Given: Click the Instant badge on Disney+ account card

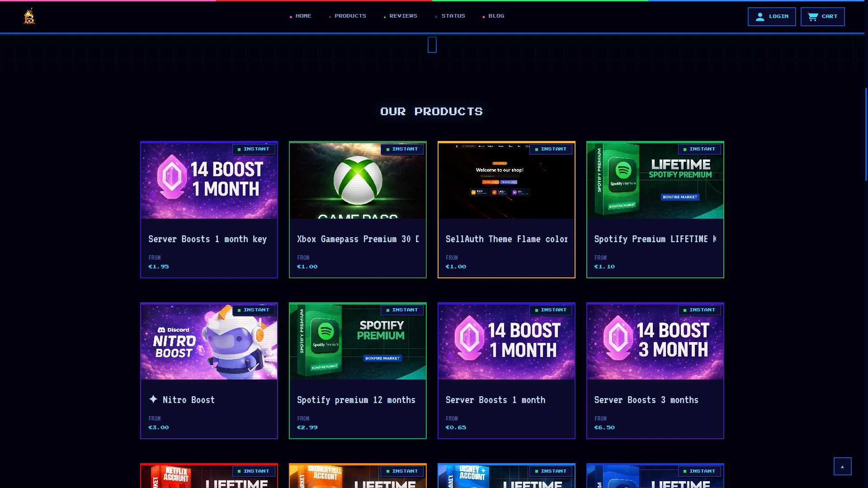Looking at the screenshot, I should [x=551, y=471].
